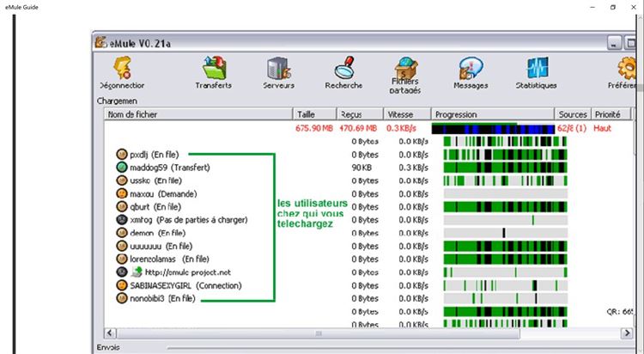Click the Chargemen section label

[117, 101]
